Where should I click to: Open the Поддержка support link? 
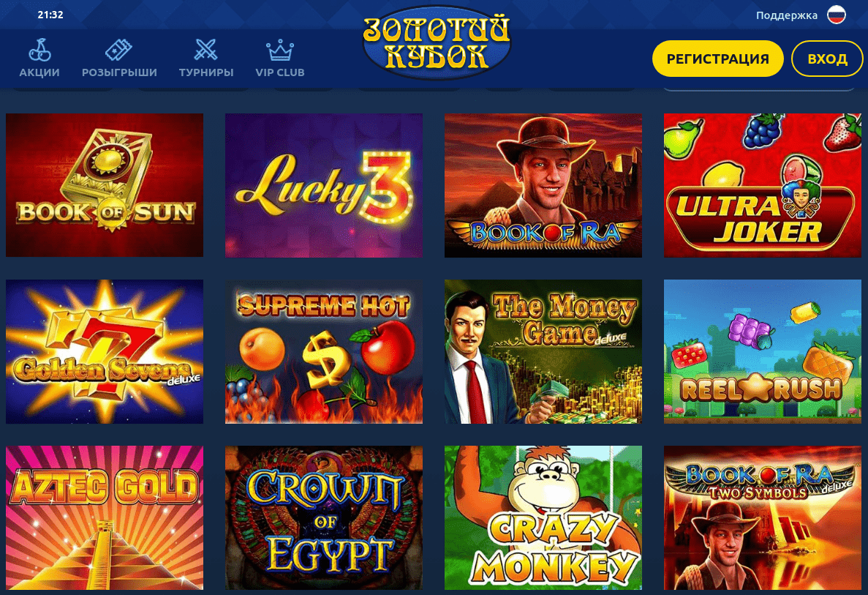787,15
